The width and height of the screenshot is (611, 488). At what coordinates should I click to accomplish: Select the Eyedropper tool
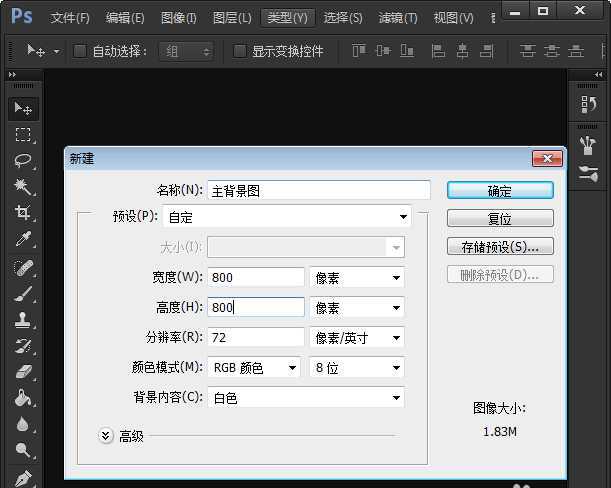[x=23, y=239]
